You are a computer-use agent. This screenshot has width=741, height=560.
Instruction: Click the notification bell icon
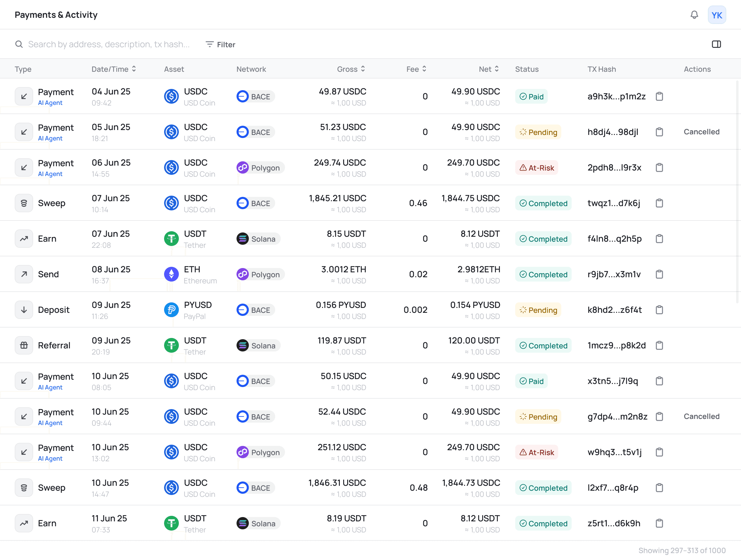(694, 15)
